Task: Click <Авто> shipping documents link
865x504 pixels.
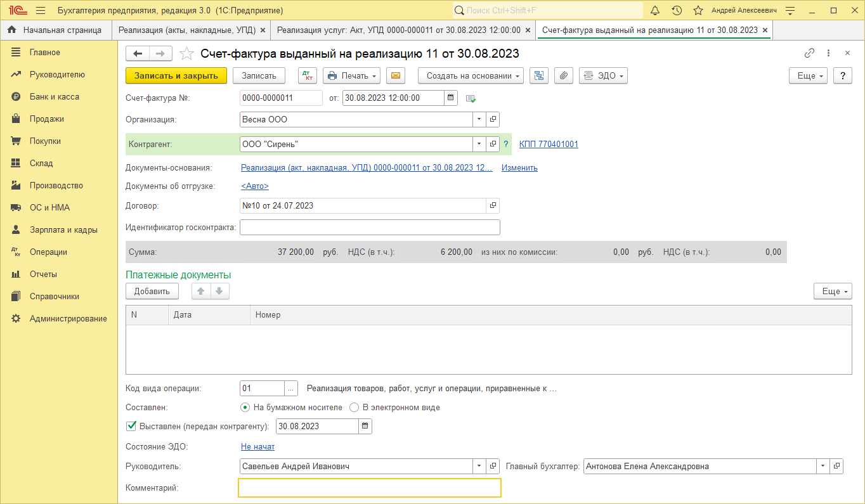Action: click(255, 186)
